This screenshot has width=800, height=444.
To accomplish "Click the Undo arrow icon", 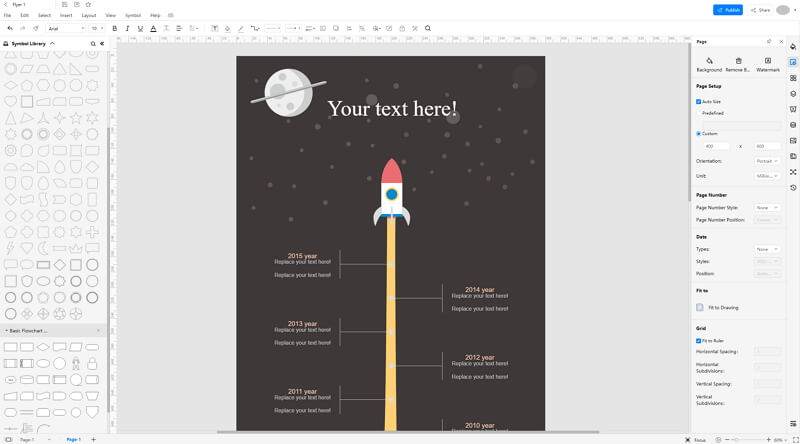I will [x=10, y=29].
